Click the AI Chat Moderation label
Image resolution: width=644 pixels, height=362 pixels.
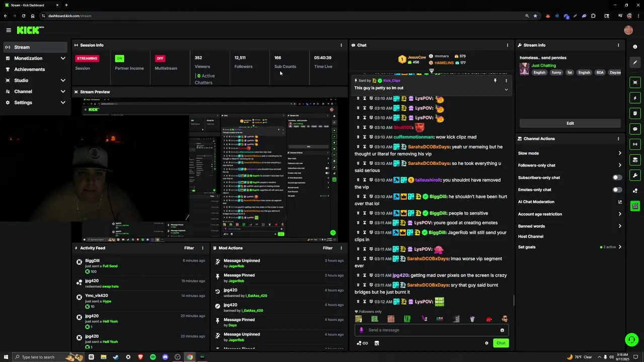point(536,202)
